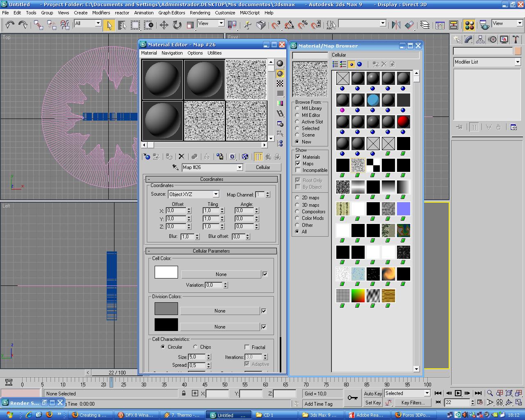Open the Material Editor toolbar icon

(x=470, y=25)
